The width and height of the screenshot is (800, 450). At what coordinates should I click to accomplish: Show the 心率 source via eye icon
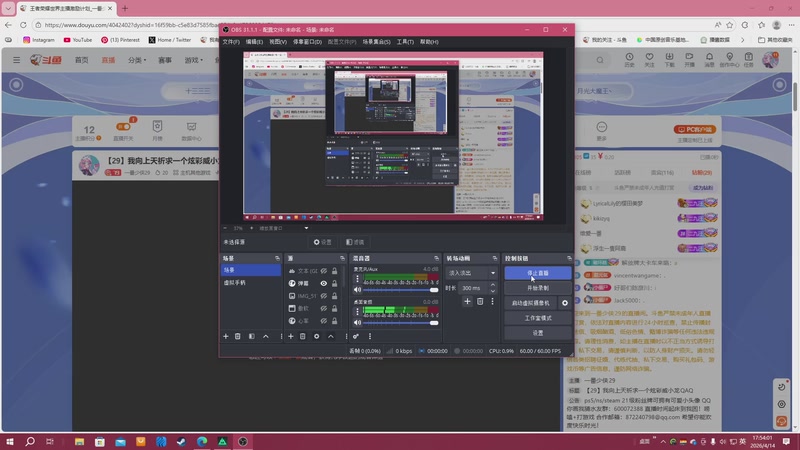click(323, 321)
